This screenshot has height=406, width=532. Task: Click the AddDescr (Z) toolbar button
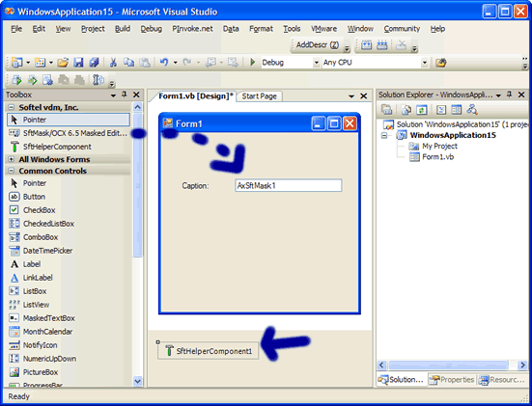click(x=318, y=44)
